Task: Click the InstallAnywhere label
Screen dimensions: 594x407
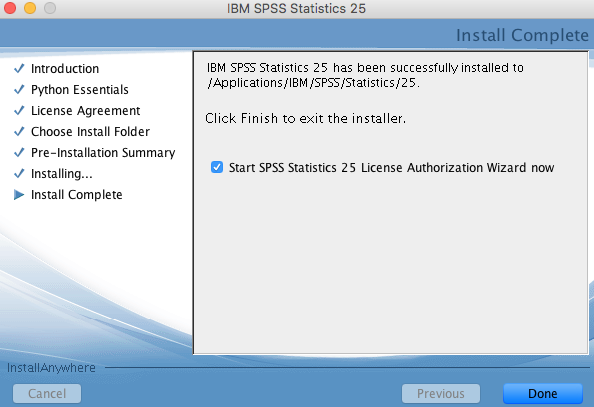Action: (x=51, y=368)
